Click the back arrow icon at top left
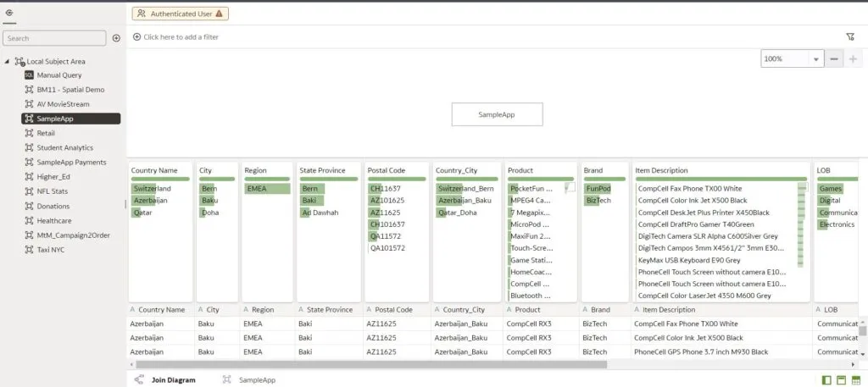Image resolution: width=868 pixels, height=387 pixels. pos(8,13)
